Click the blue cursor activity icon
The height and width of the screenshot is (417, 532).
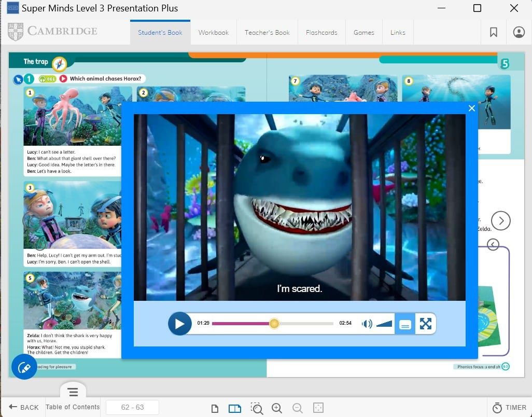click(18, 79)
